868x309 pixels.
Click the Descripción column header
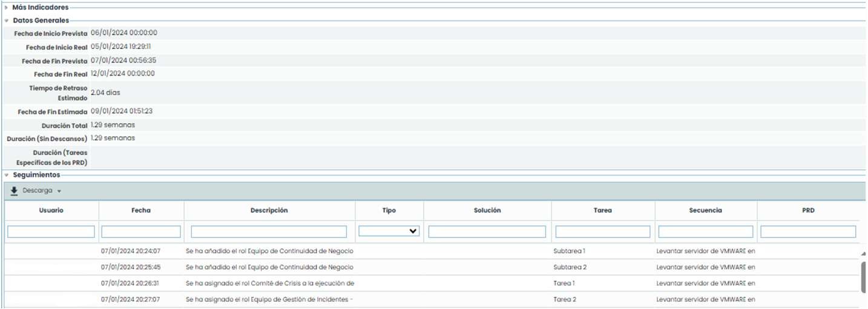coord(269,210)
